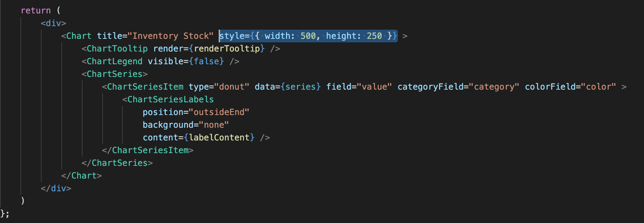Click the ChartLegend tag name
This screenshot has height=223, width=644.
click(115, 61)
